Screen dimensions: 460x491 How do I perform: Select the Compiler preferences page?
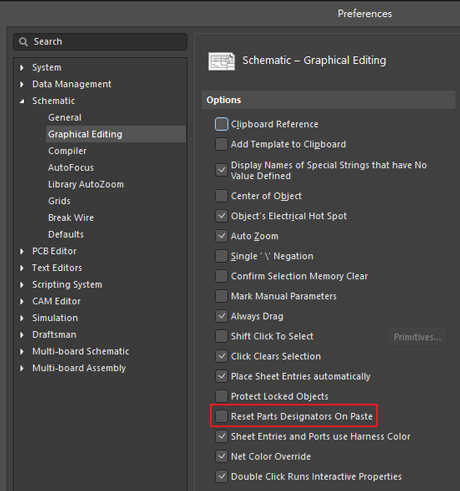click(67, 151)
